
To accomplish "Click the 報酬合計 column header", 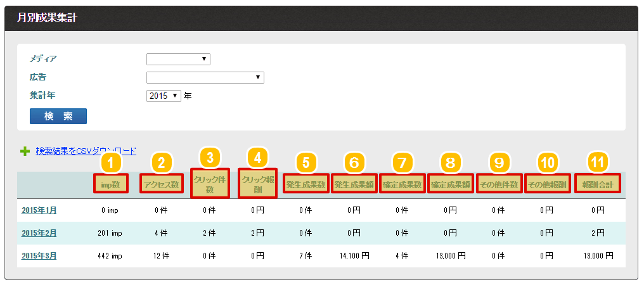I will (x=598, y=184).
